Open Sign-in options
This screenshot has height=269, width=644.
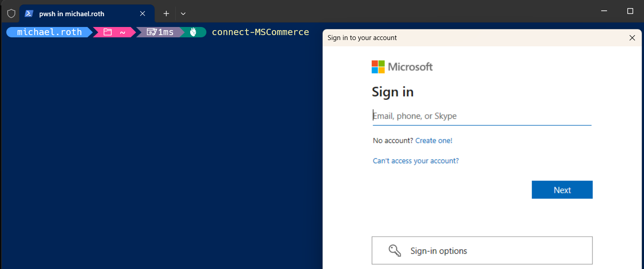[x=482, y=251]
